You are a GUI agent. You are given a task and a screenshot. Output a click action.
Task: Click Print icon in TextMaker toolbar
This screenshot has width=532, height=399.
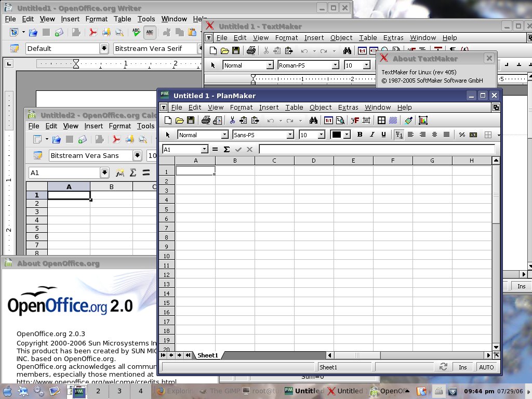(x=251, y=51)
